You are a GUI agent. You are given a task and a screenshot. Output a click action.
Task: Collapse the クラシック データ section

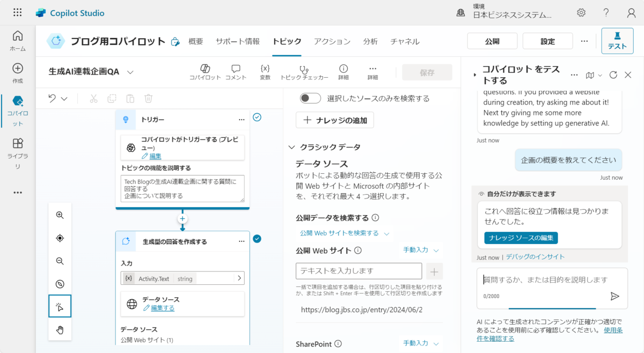pos(291,147)
